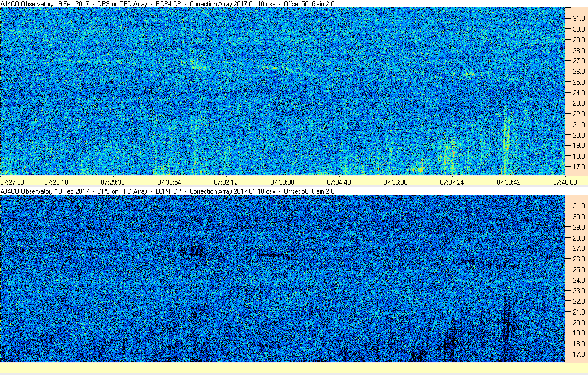The width and height of the screenshot is (588, 375).
Task: Click the 26.0 frequency label of upper spectrogram
Action: click(578, 72)
